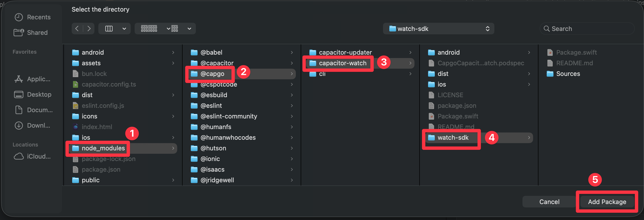Screen dimensions: 644x220
Task: Click Package.swift icon in fourth column
Action: pyautogui.click(x=431, y=116)
